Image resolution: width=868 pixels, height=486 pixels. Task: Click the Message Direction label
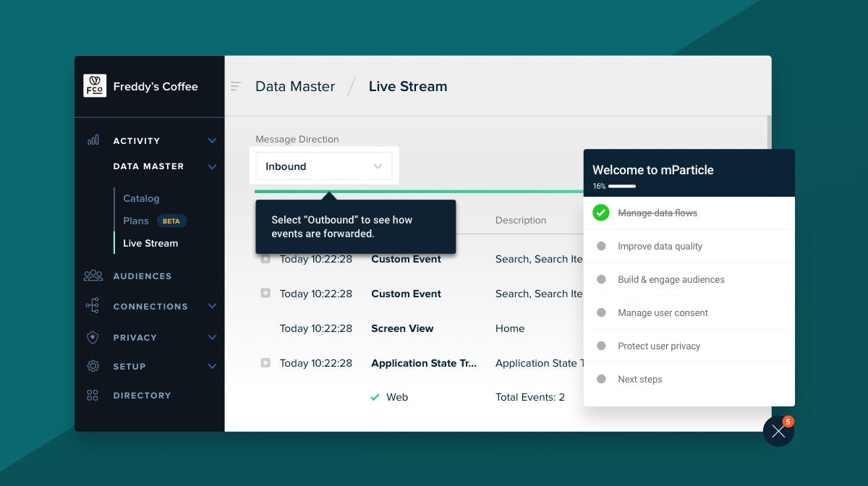tap(297, 139)
